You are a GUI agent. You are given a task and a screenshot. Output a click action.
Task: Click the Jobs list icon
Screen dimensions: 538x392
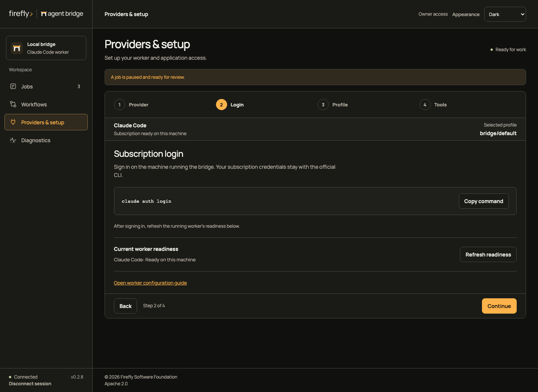(13, 86)
